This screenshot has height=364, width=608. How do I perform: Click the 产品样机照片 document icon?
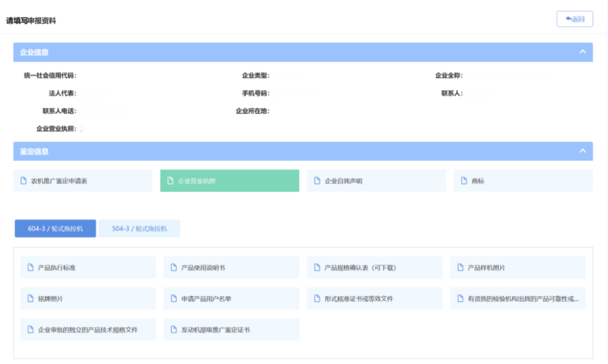click(461, 268)
